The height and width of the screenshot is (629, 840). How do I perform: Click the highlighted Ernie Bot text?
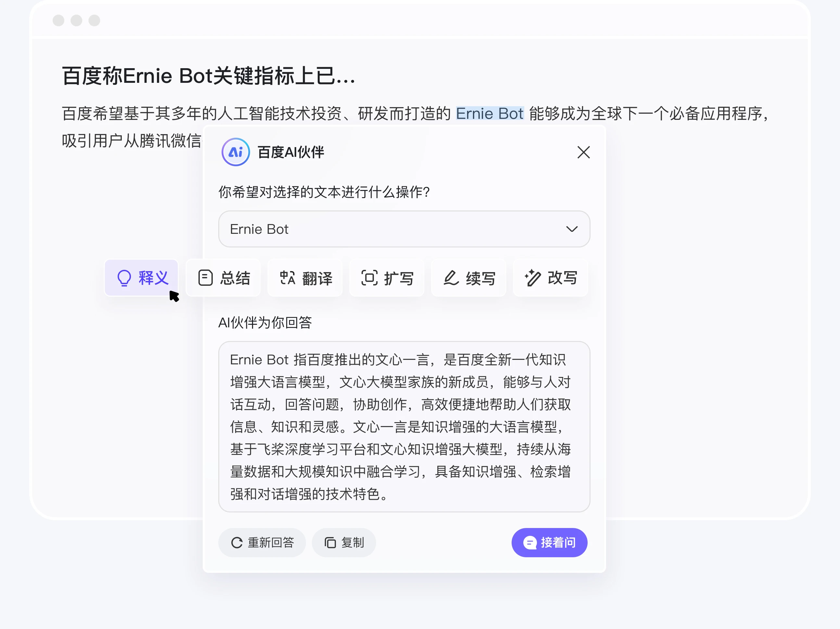click(490, 113)
